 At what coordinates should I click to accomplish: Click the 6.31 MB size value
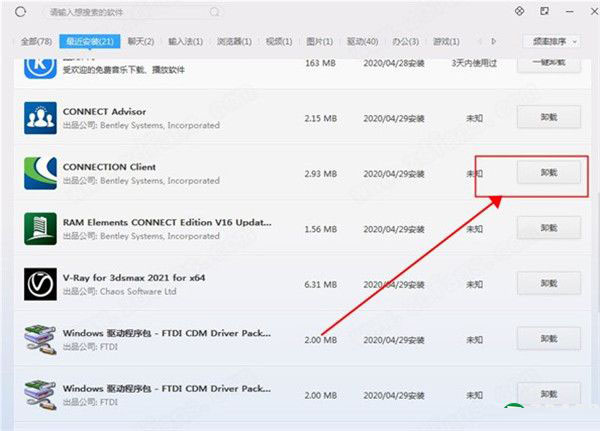pyautogui.click(x=321, y=284)
